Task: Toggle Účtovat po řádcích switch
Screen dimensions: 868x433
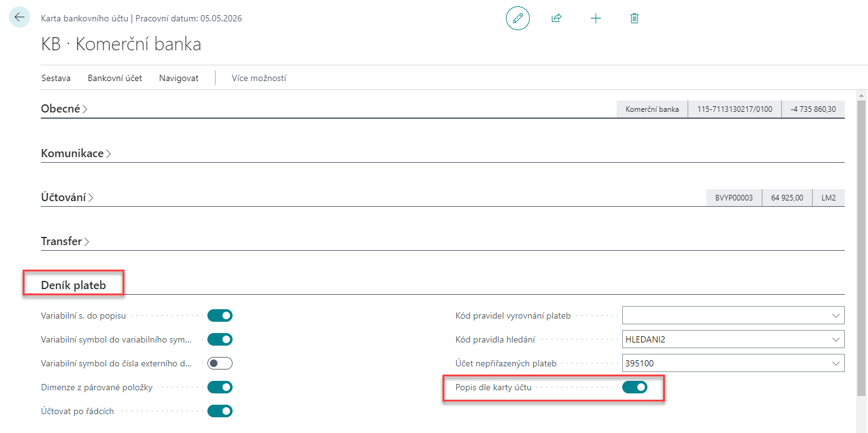Action: (220, 411)
